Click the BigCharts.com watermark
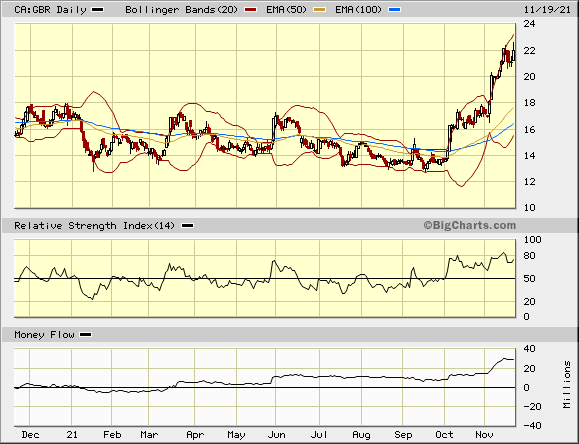 [469, 225]
